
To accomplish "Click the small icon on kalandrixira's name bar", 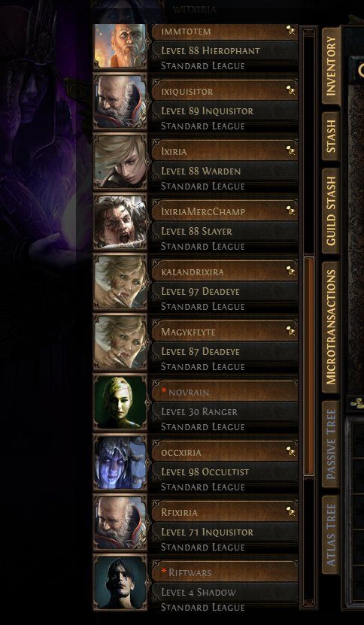I will click(x=290, y=271).
